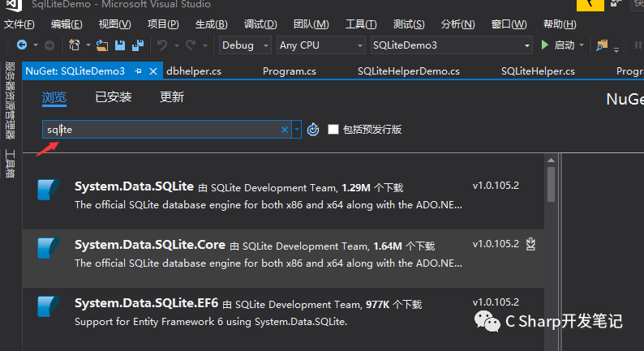Click the download arrow for System.Data.SQLite.Core
Viewport: 644px width, 351px height.
[x=531, y=243]
